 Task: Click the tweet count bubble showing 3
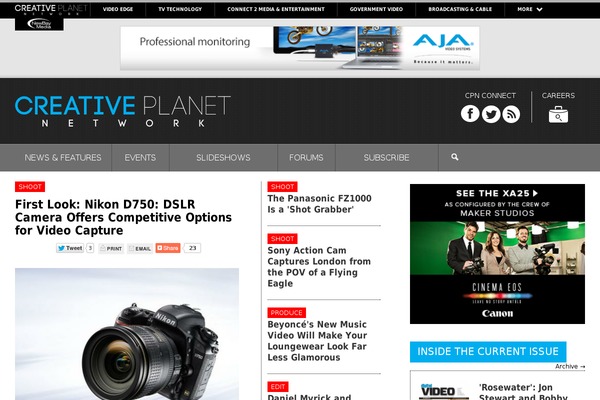pos(90,248)
